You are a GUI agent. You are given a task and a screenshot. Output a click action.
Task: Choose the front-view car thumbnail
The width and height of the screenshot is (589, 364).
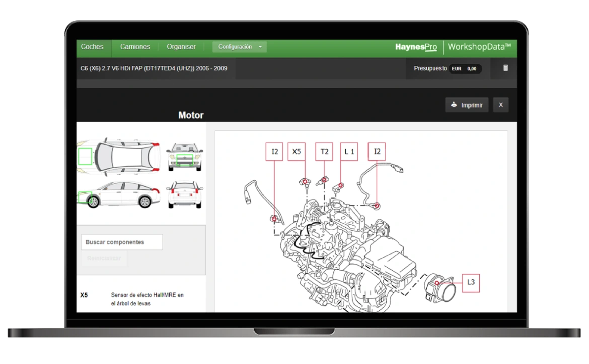coord(185,157)
